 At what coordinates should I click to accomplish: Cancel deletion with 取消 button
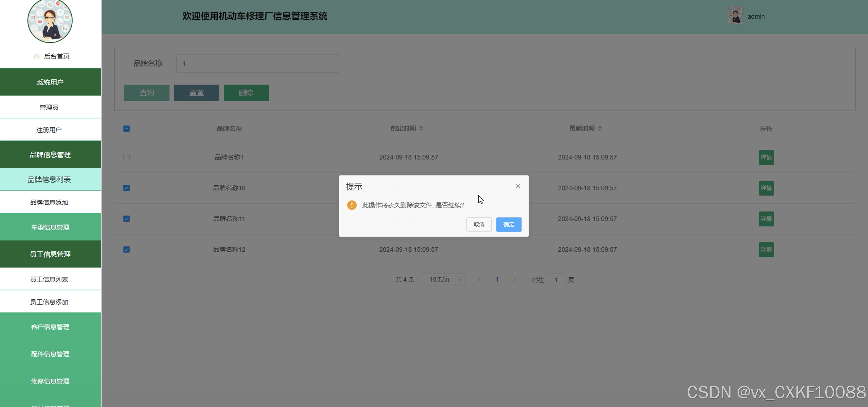pos(478,224)
